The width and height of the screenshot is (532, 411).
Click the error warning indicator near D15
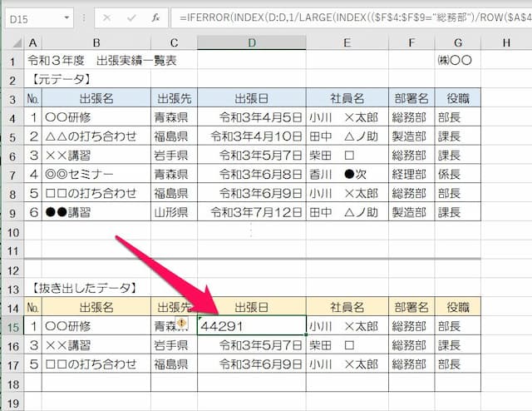[x=182, y=322]
